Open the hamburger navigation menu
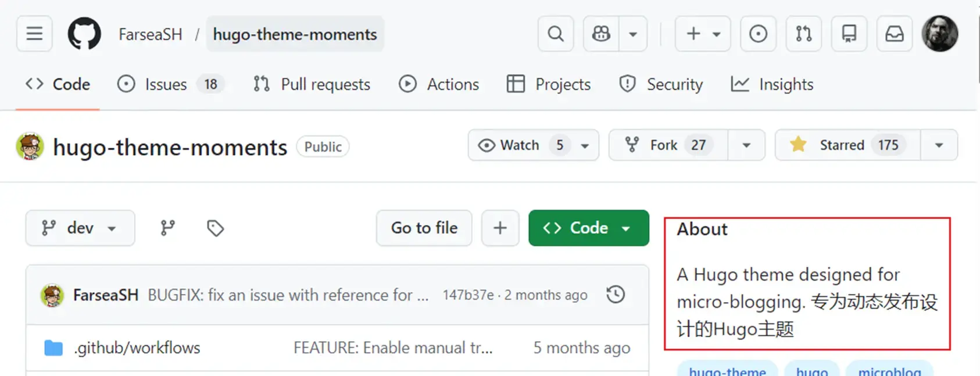Screen dimensions: 980x376 tap(34, 34)
